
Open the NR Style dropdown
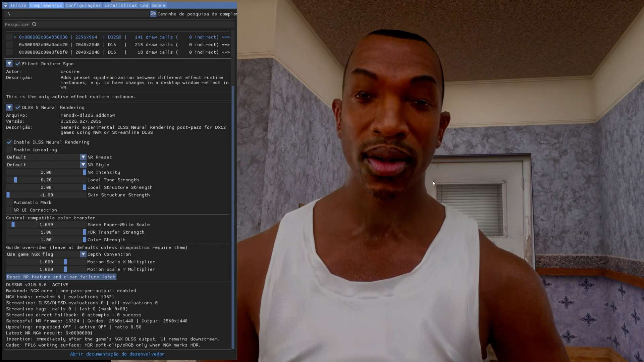(46, 165)
